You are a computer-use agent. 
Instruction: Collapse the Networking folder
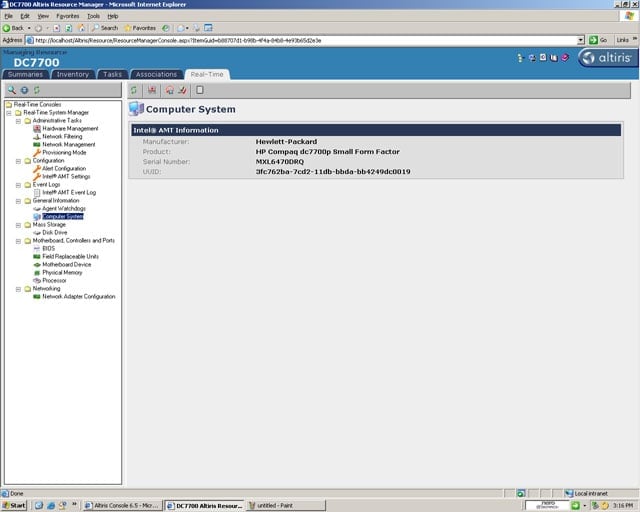tap(18, 289)
